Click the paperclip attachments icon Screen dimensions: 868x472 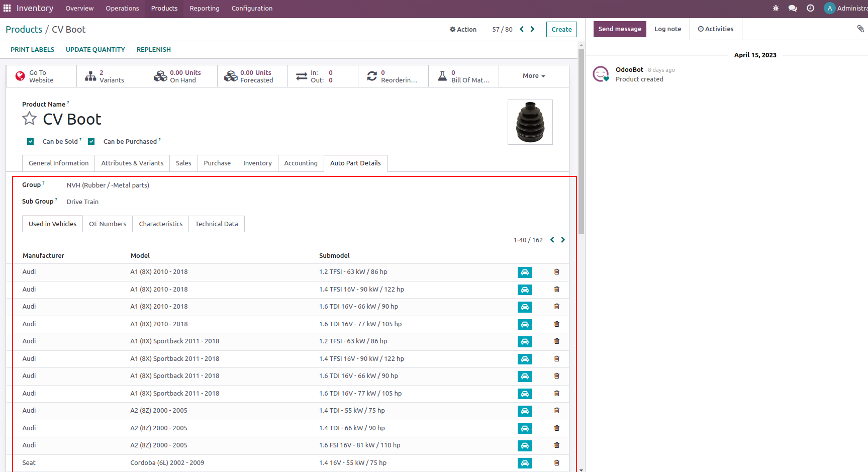[x=860, y=29]
